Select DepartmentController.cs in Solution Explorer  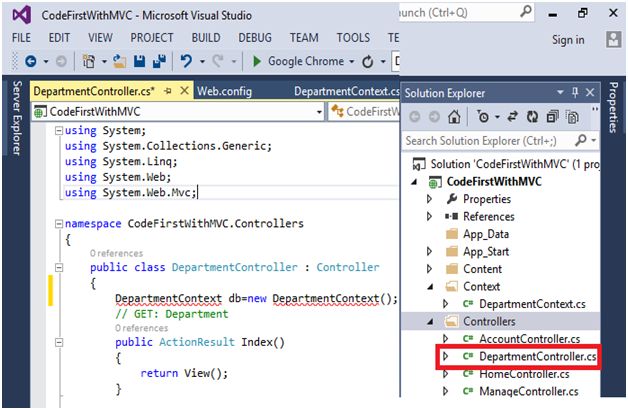click(537, 356)
